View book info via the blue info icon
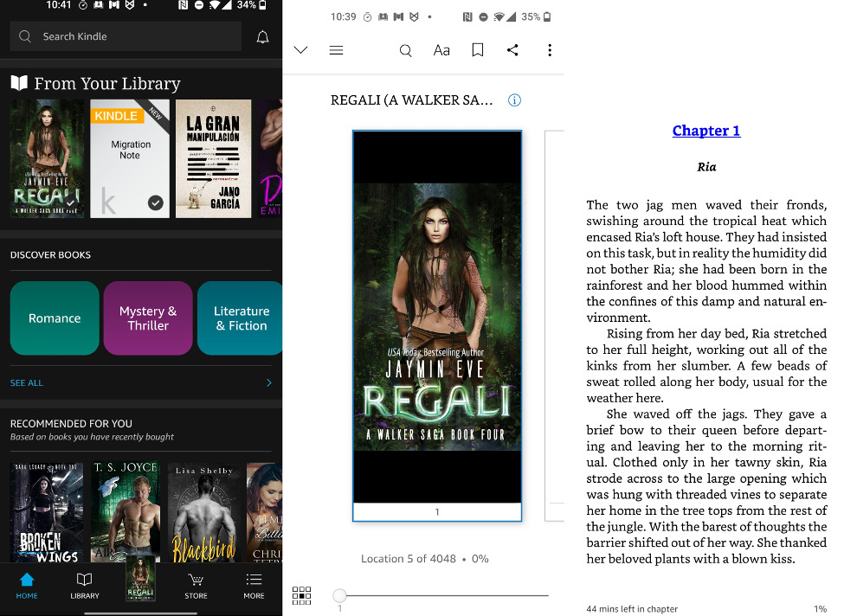Screen dimensions: 844x616 point(514,99)
